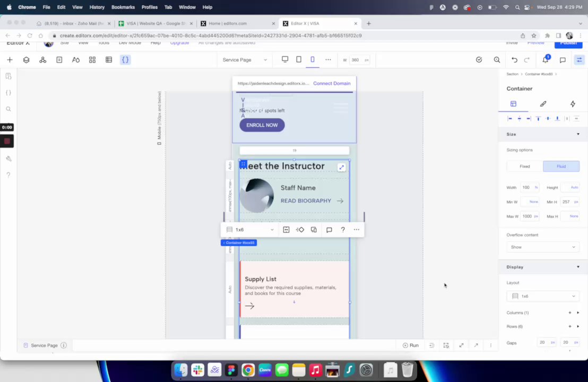Switch to the Home | editorx.com browser tab

pos(237,23)
